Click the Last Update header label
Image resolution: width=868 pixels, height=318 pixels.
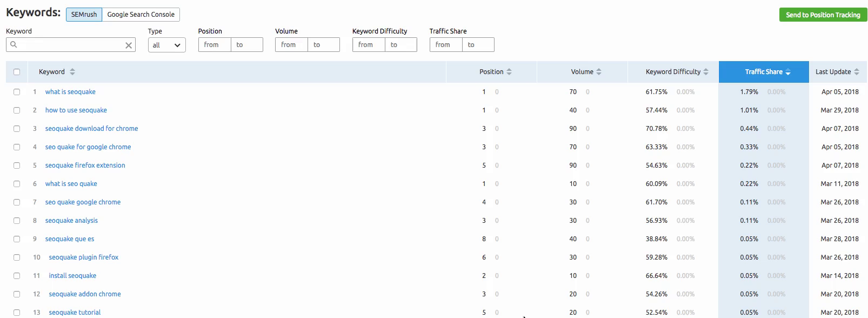point(833,72)
